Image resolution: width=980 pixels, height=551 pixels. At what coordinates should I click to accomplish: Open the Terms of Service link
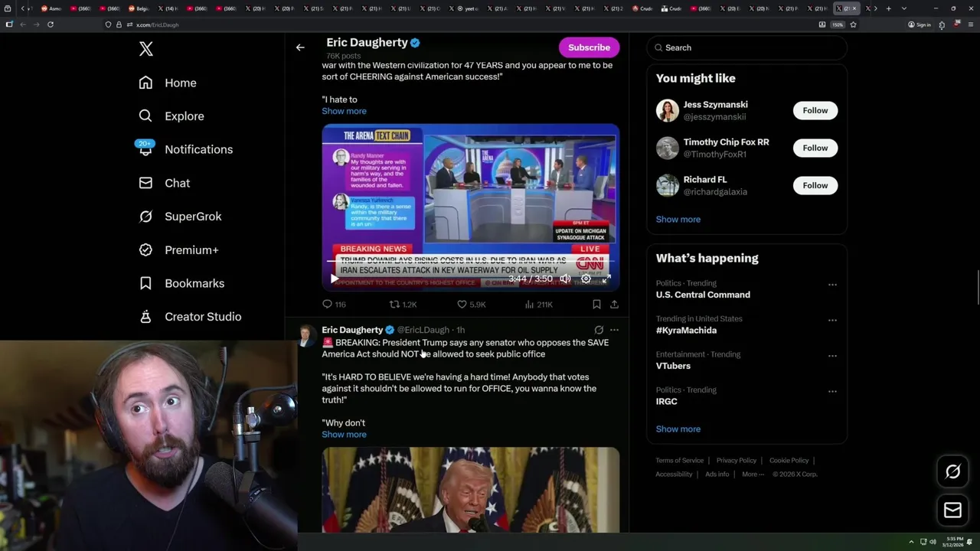pos(679,461)
